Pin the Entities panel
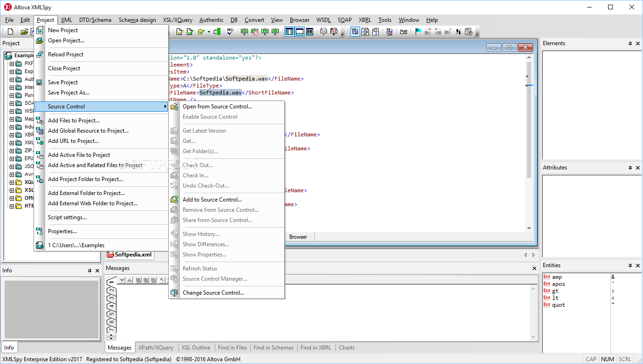The image size is (643, 364). click(x=630, y=265)
